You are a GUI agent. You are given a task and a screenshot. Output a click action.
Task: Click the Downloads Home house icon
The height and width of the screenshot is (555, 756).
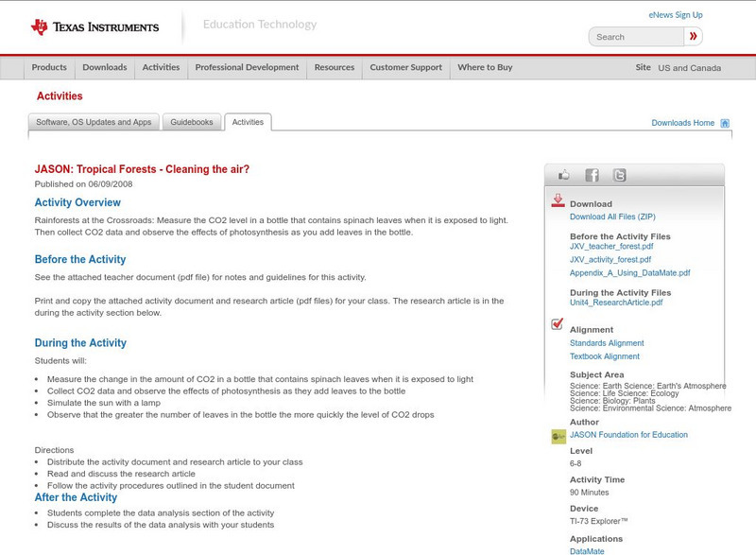[725, 123]
